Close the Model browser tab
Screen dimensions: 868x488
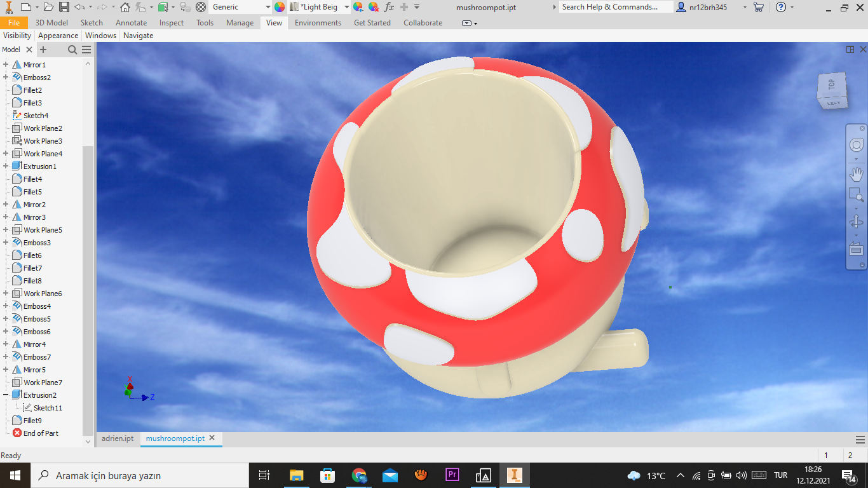(29, 50)
